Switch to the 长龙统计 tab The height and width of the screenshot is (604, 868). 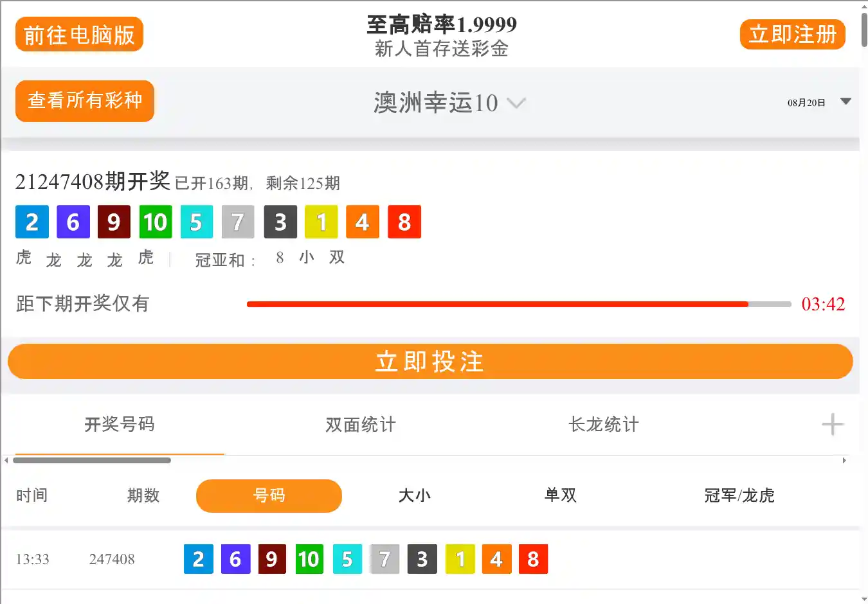pos(604,425)
